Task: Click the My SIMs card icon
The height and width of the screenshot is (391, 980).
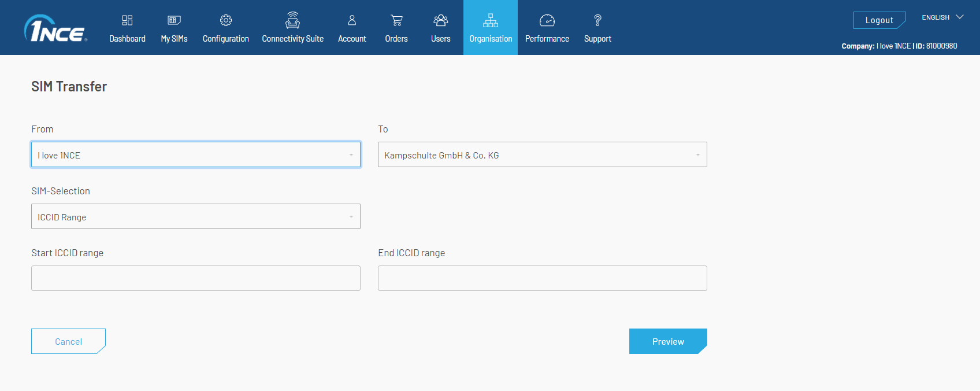Action: tap(174, 20)
